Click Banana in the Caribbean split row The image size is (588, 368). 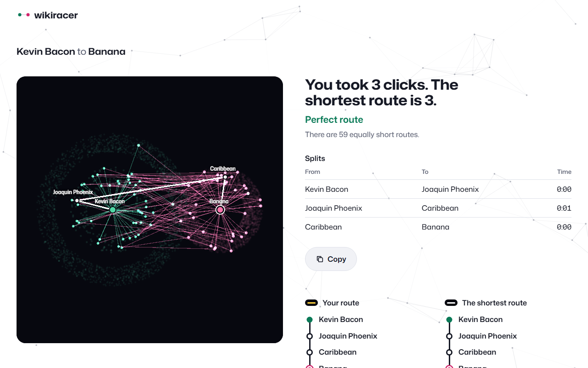(x=435, y=227)
